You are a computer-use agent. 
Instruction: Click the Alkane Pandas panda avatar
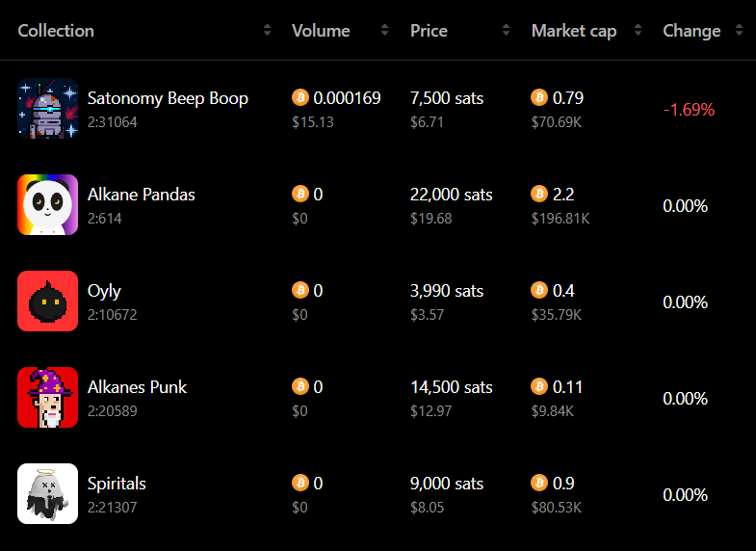tap(47, 205)
